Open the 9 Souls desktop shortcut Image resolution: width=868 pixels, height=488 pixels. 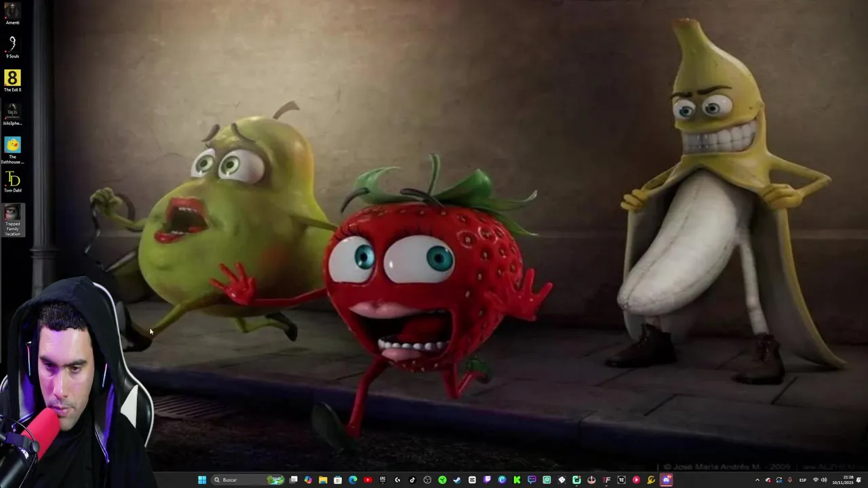[12, 47]
